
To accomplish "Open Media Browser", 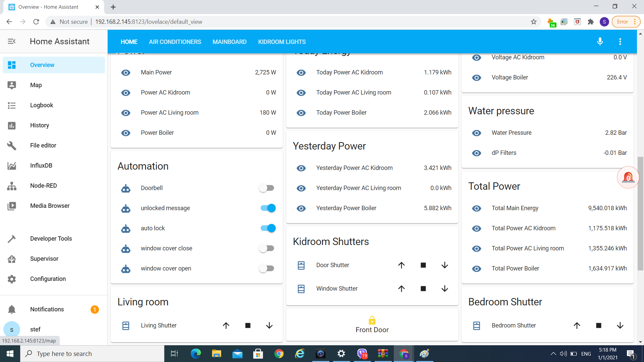I will coord(54,206).
